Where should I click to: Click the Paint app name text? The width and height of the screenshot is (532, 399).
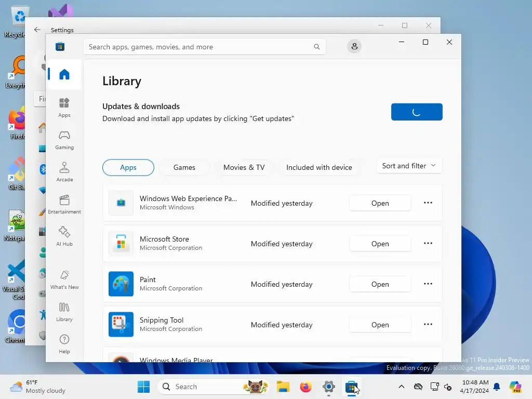pyautogui.click(x=148, y=280)
